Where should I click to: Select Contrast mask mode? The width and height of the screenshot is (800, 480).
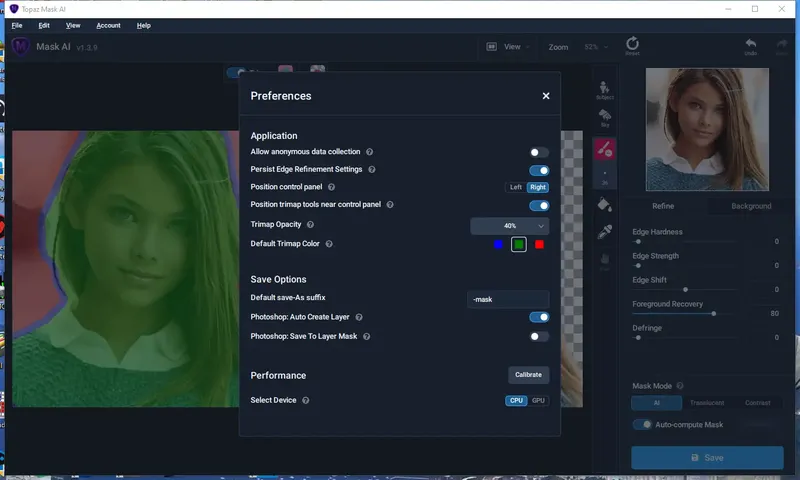click(757, 403)
